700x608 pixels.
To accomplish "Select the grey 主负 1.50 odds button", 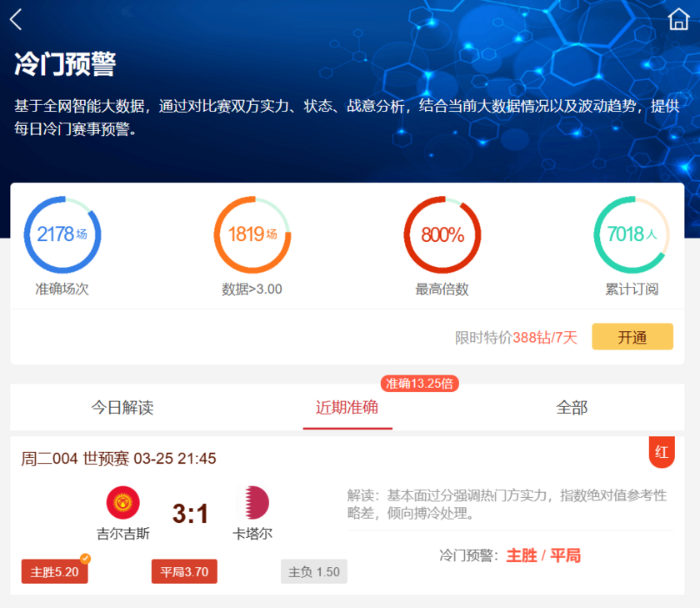I will point(314,572).
